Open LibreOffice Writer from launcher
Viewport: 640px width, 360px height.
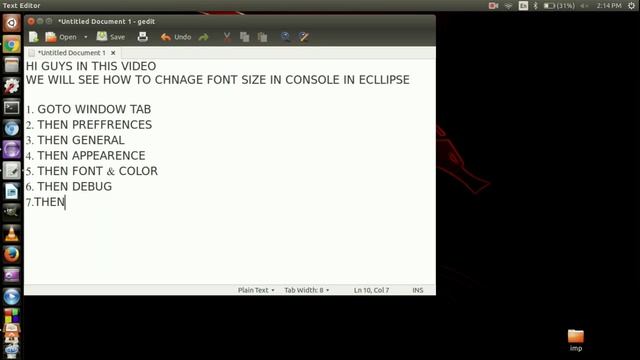[x=11, y=192]
